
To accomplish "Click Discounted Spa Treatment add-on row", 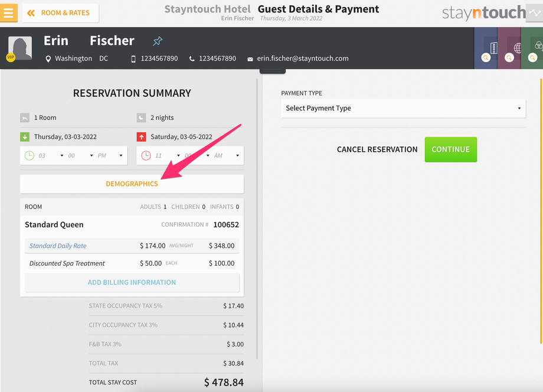I will coord(132,263).
